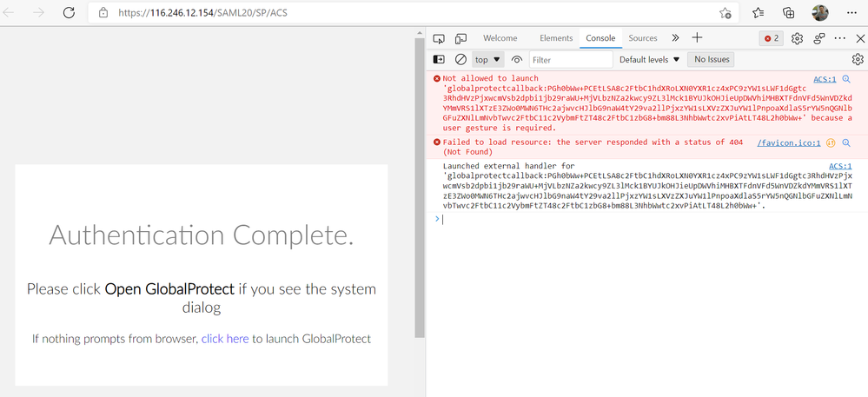
Task: Click the network icon next to favicon.ico
Action: pyautogui.click(x=831, y=142)
